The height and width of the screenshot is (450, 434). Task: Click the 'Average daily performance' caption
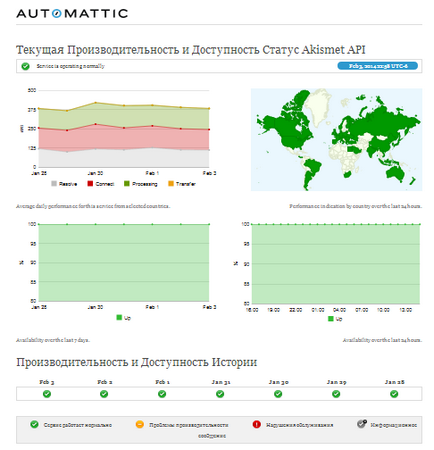93,206
